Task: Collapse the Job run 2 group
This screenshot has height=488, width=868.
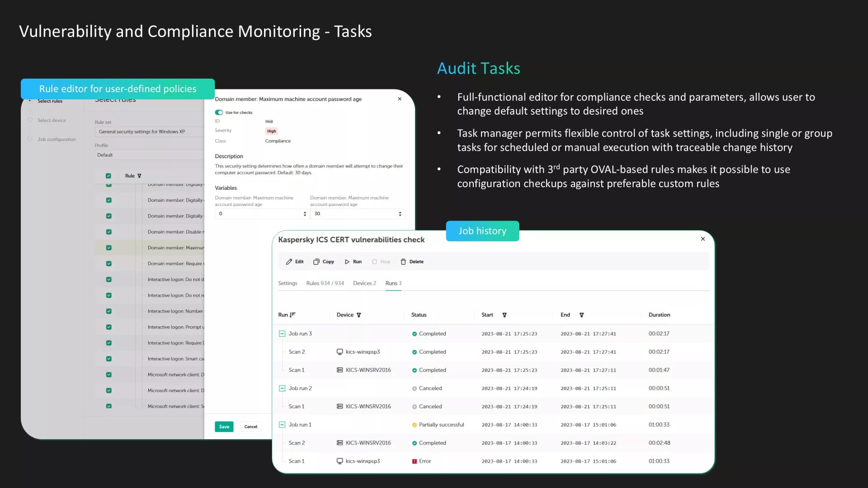Action: 282,389
